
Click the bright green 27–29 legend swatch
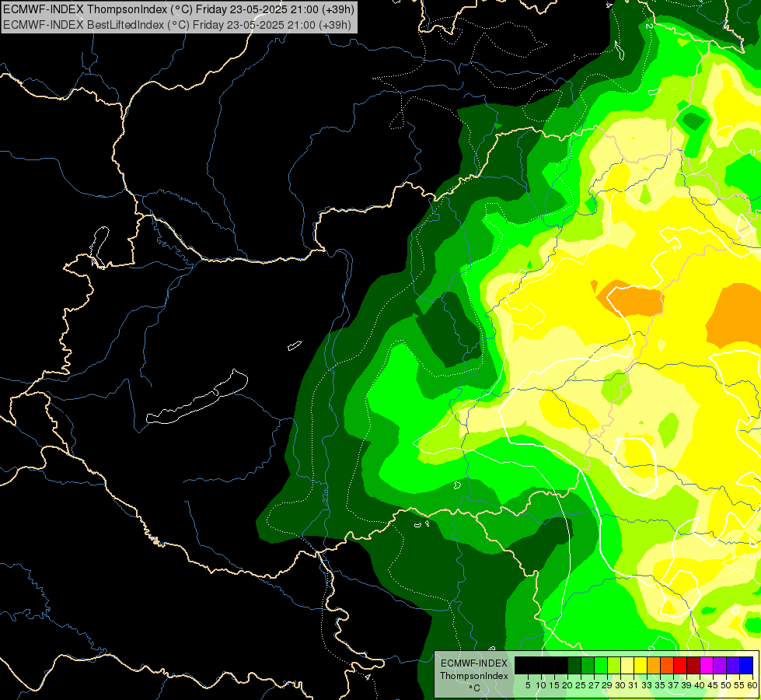click(x=601, y=666)
